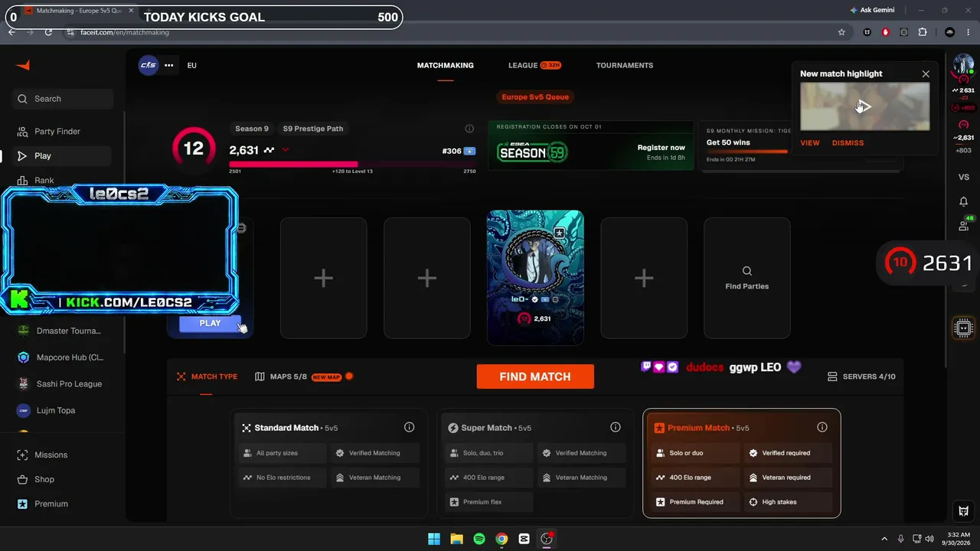Screen dimensions: 980x551
Task: Bookmark this page with the star icon
Action: pos(841,32)
